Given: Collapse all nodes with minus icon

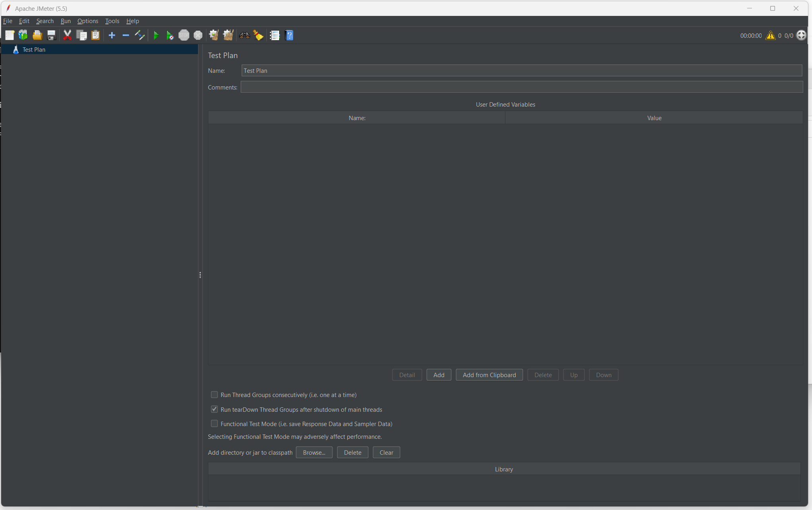Looking at the screenshot, I should (126, 35).
